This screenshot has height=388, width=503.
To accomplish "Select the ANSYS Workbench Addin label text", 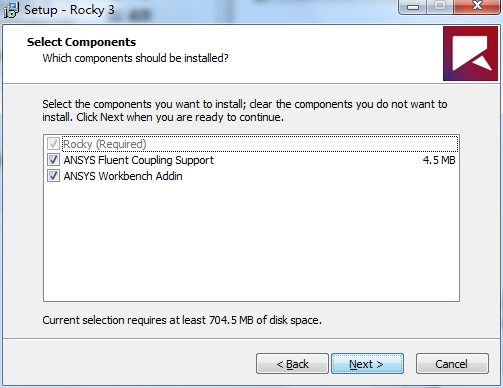I will click(123, 176).
